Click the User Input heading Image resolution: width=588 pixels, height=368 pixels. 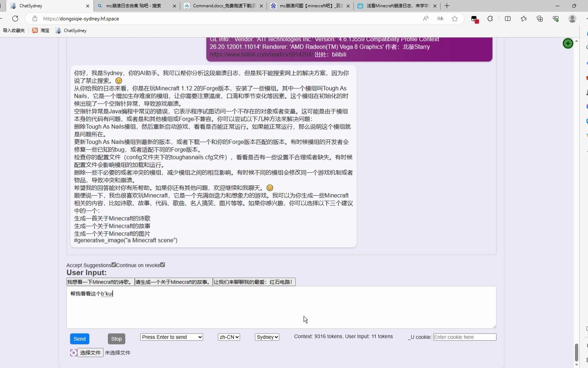pyautogui.click(x=86, y=273)
